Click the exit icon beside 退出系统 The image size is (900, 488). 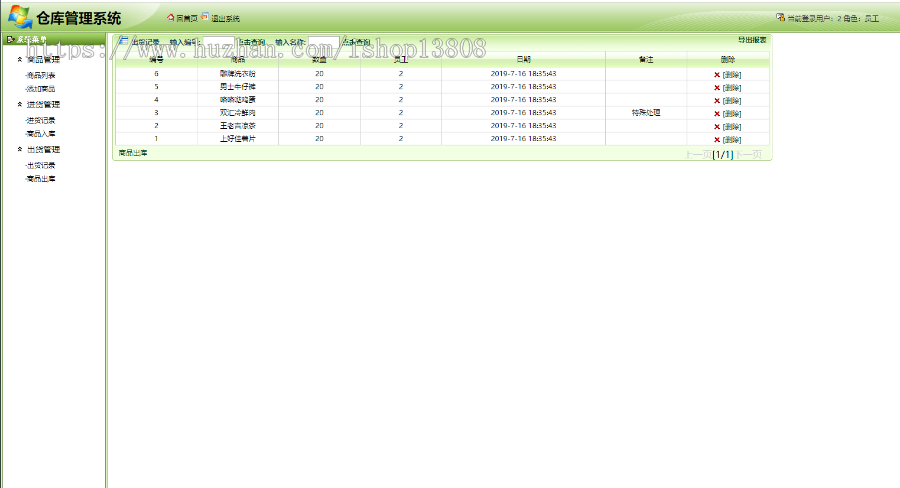pyautogui.click(x=205, y=17)
